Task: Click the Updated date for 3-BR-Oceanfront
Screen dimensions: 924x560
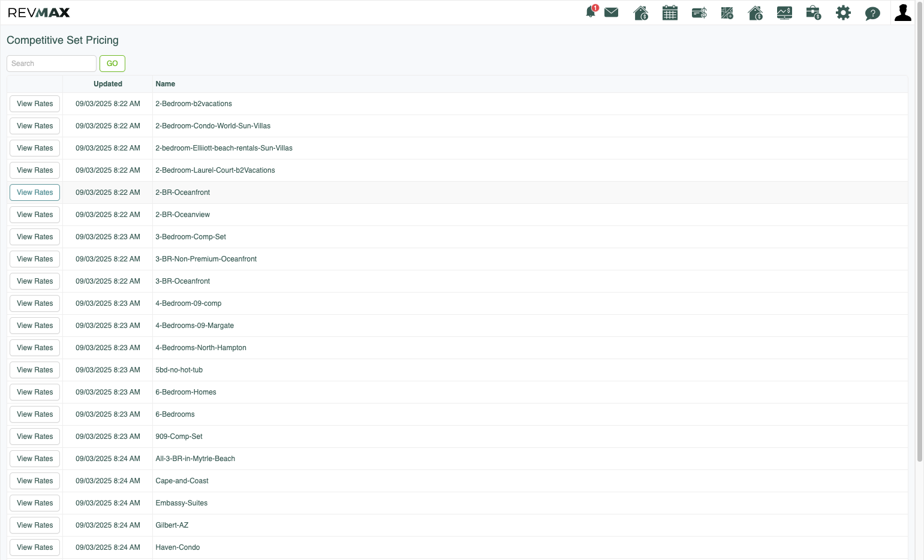Action: click(108, 281)
